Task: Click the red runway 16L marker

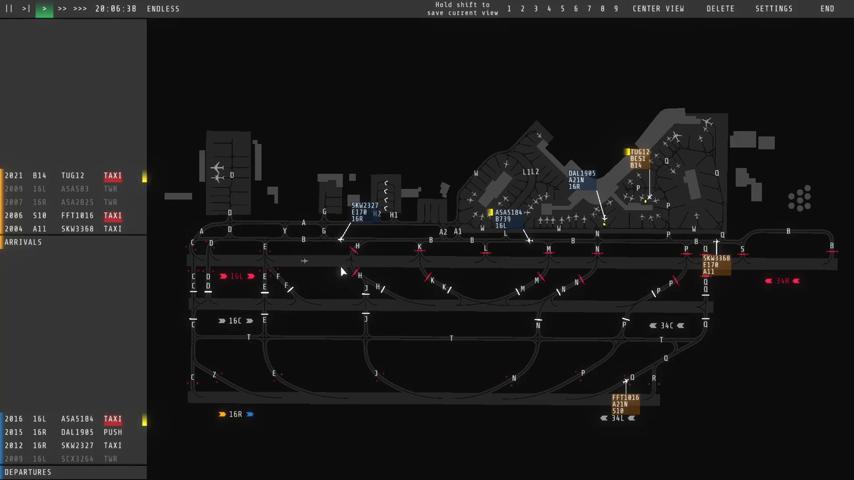Action: pos(236,276)
